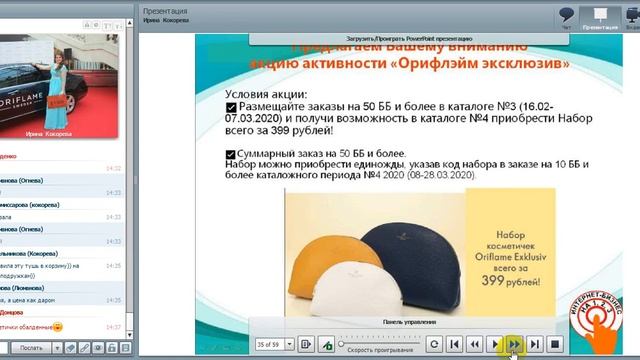Screen dimensions: 640x360
Task: Click the first checkbox by Размещайте заказы
Action: pos(231,108)
